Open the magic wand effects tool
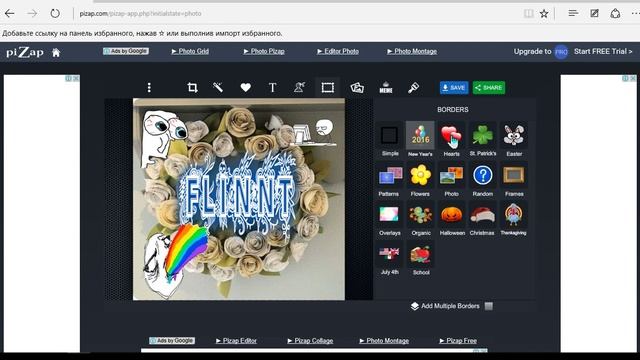The height and width of the screenshot is (360, 640). point(218,87)
